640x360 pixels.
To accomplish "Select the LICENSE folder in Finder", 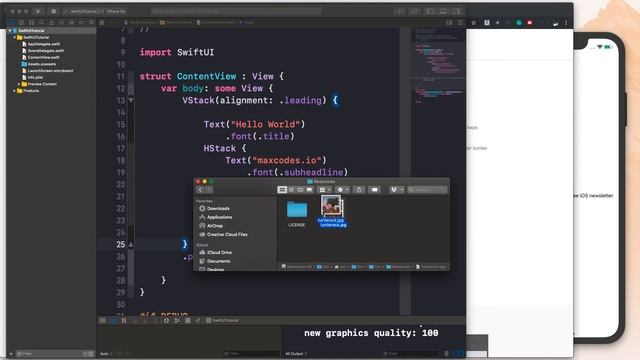I will (297, 213).
